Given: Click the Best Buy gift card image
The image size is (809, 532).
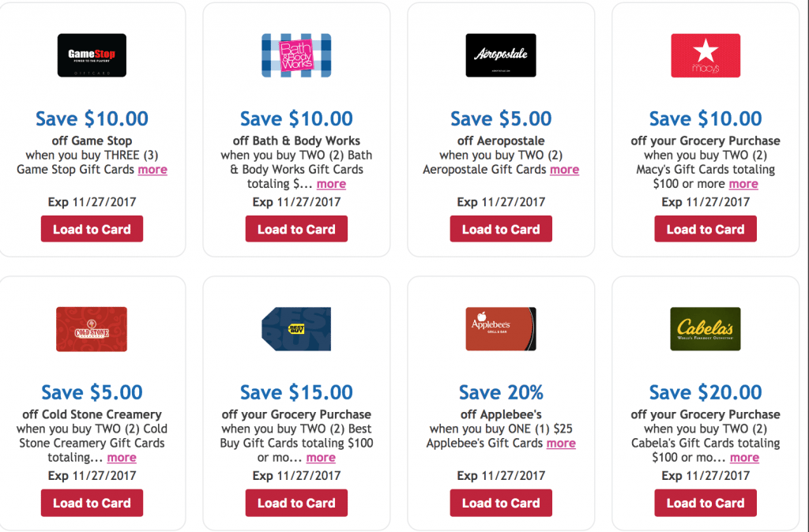Looking at the screenshot, I should point(296,329).
